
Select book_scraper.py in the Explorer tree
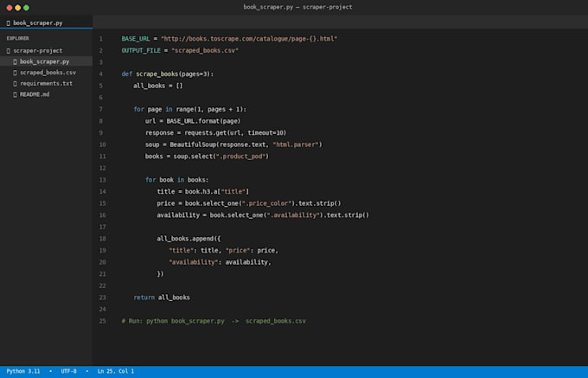click(x=46, y=61)
